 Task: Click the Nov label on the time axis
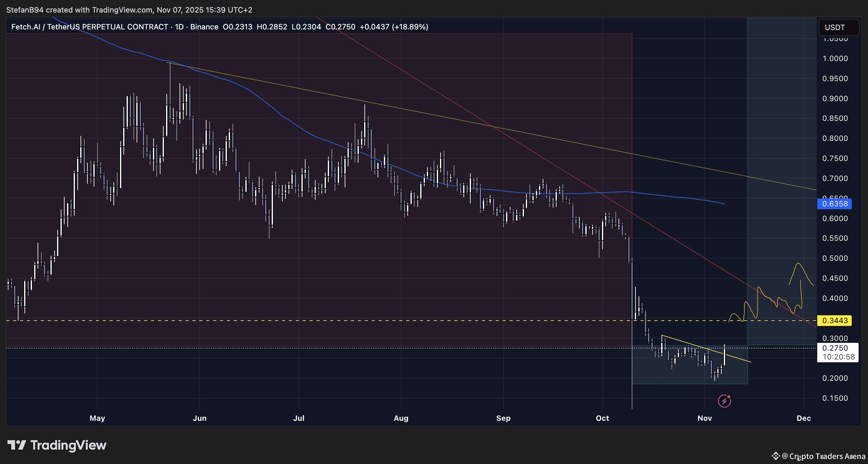point(704,418)
